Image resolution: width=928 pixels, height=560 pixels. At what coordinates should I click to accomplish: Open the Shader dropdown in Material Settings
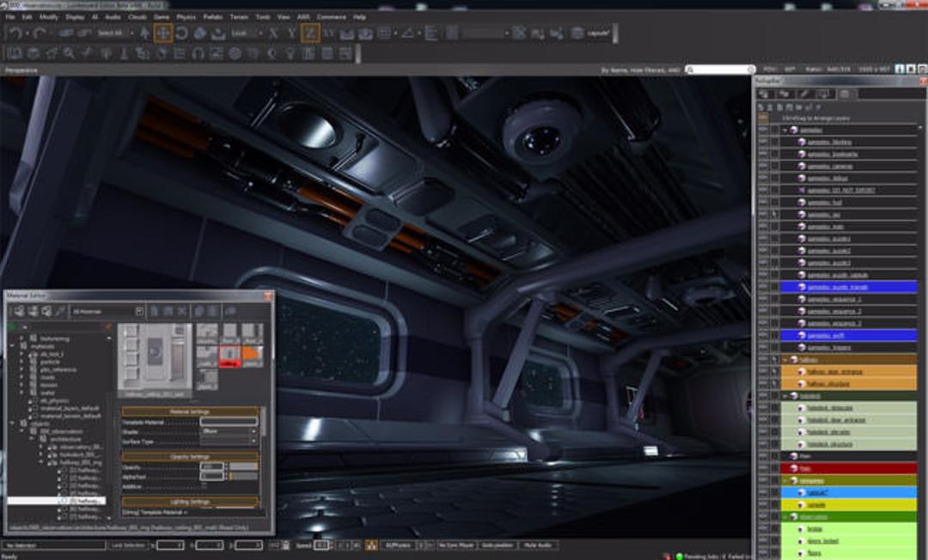click(229, 431)
